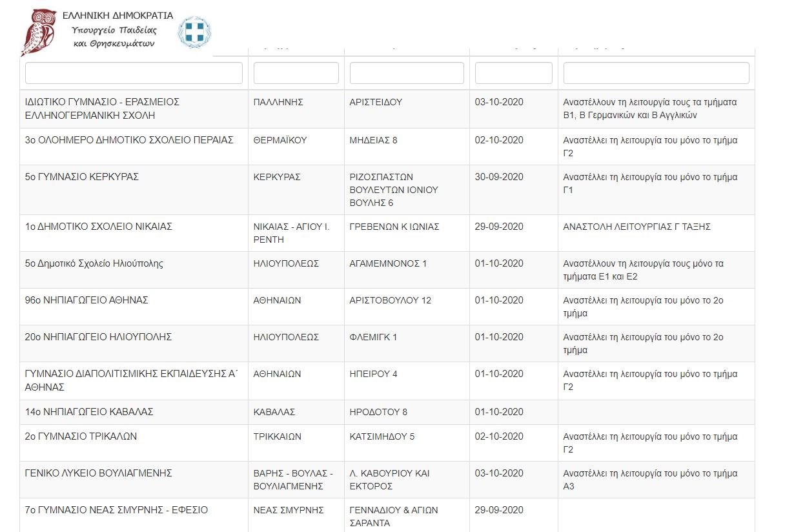794x532 pixels.
Task: Click the ΓΕΝΙΚΟ ΛΥΚΕΙΟ ΒΟΥΛΙΑΓΜΕΝΗΣ school name
Action: click(x=98, y=473)
